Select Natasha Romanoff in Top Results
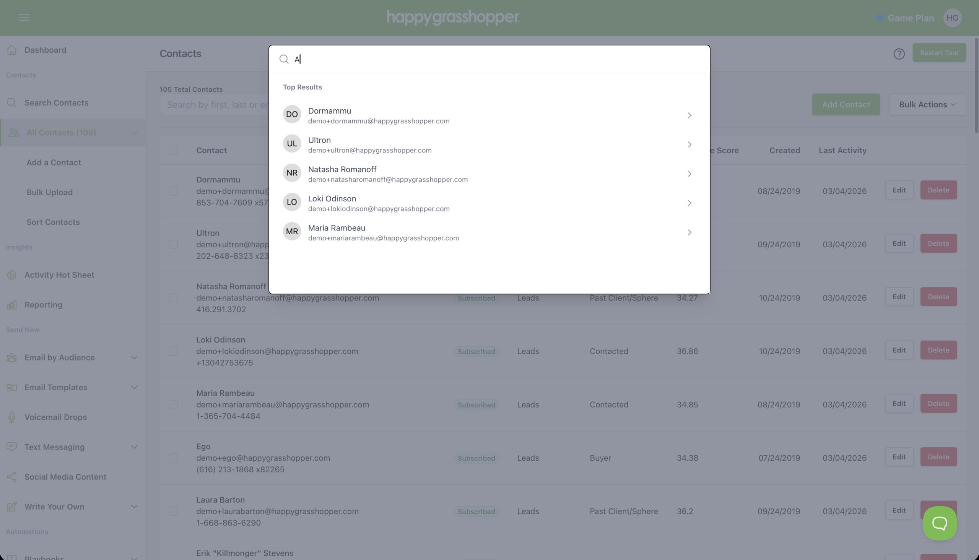Screen dimensions: 979x560 coord(489,174)
